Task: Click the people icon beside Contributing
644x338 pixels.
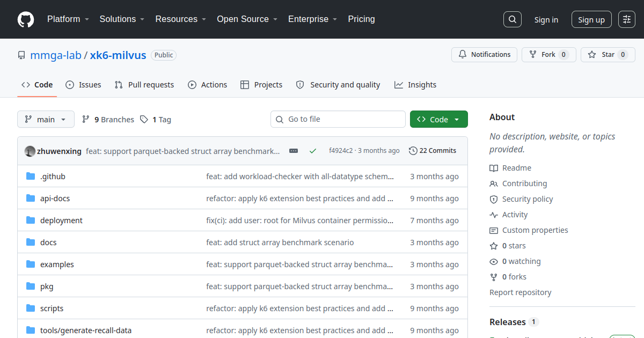Action: [494, 183]
